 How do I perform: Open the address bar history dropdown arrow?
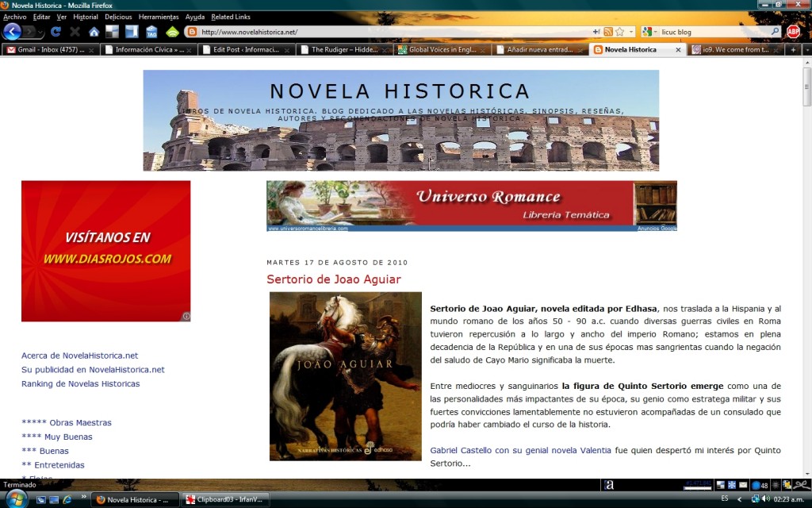(x=631, y=32)
